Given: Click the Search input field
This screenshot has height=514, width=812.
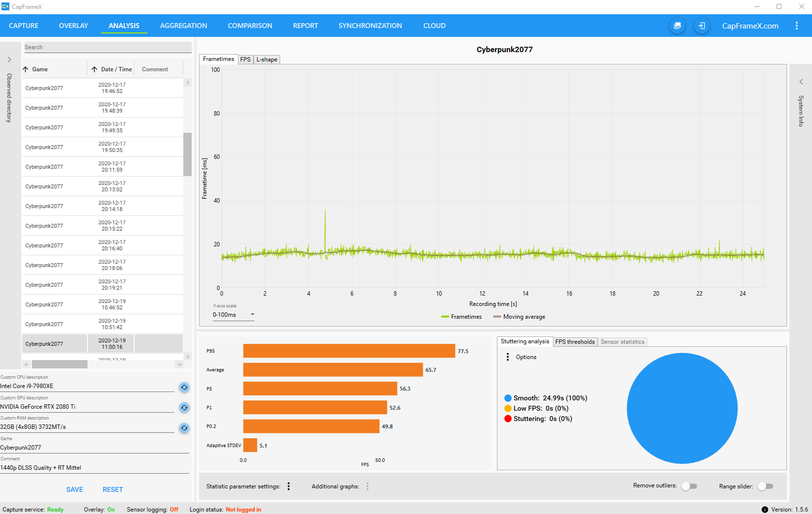Looking at the screenshot, I should tap(108, 47).
